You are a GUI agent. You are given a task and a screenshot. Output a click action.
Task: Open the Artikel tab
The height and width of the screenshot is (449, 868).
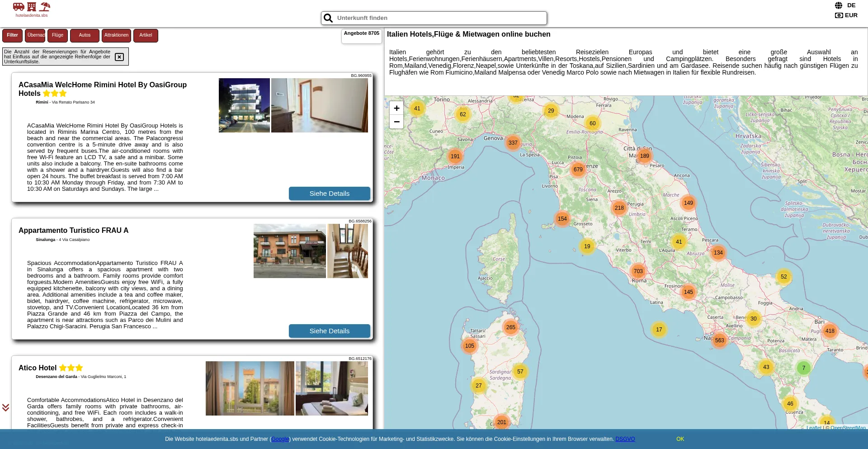tap(146, 35)
